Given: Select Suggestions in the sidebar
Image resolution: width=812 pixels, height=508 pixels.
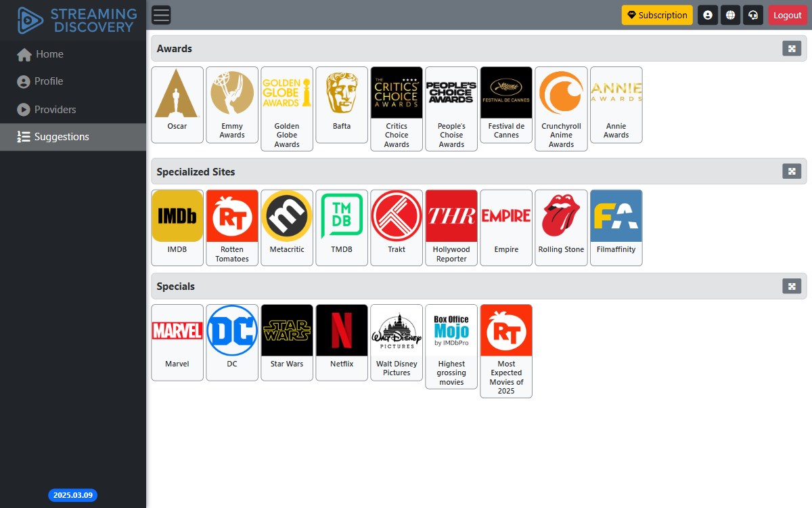Looking at the screenshot, I should pos(73,137).
